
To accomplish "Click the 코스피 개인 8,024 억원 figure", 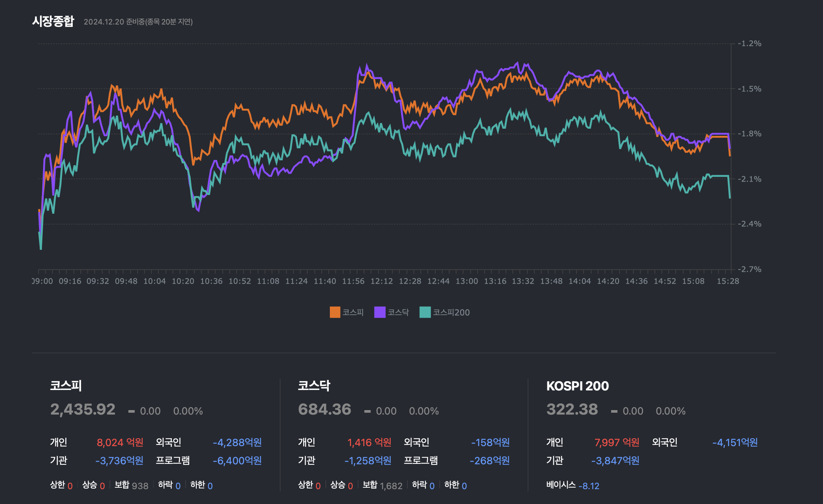I will 120,442.
